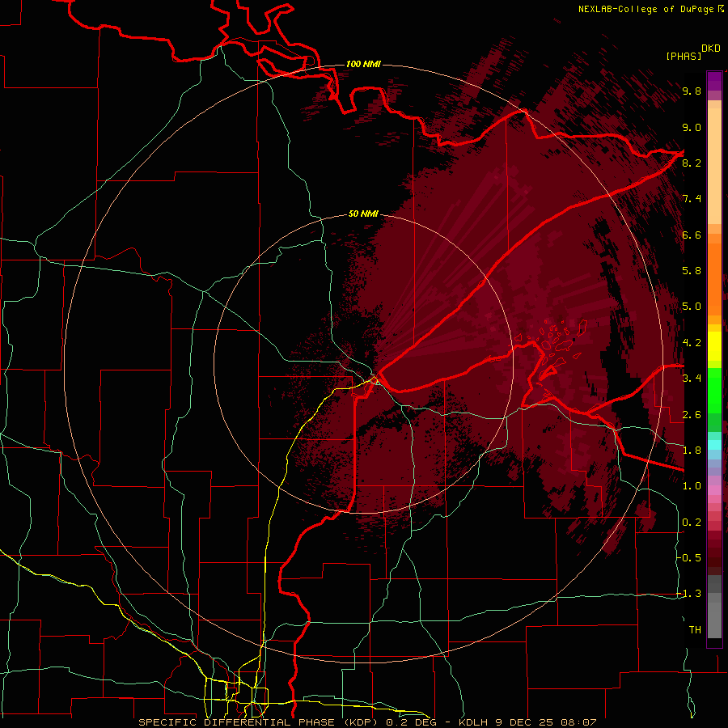Click the 1.8 value on the color scale

[x=692, y=451]
